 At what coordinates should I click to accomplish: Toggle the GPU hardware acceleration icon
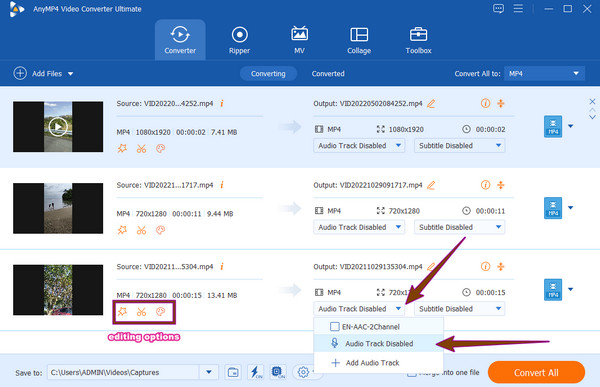[278, 372]
